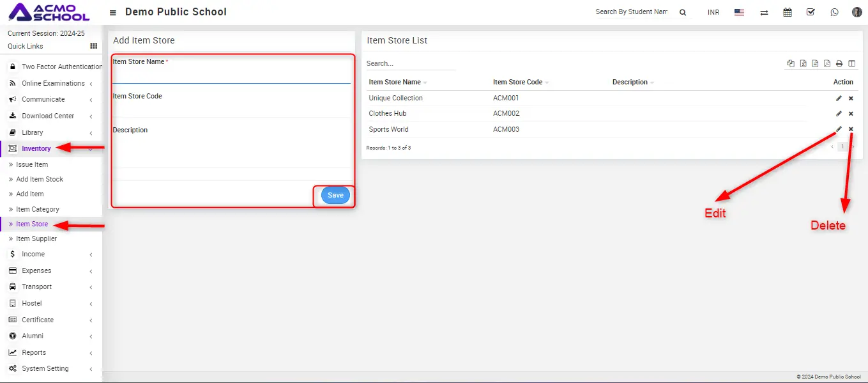868x383 pixels.
Task: Click the Item Store Name input field
Action: 231,75
